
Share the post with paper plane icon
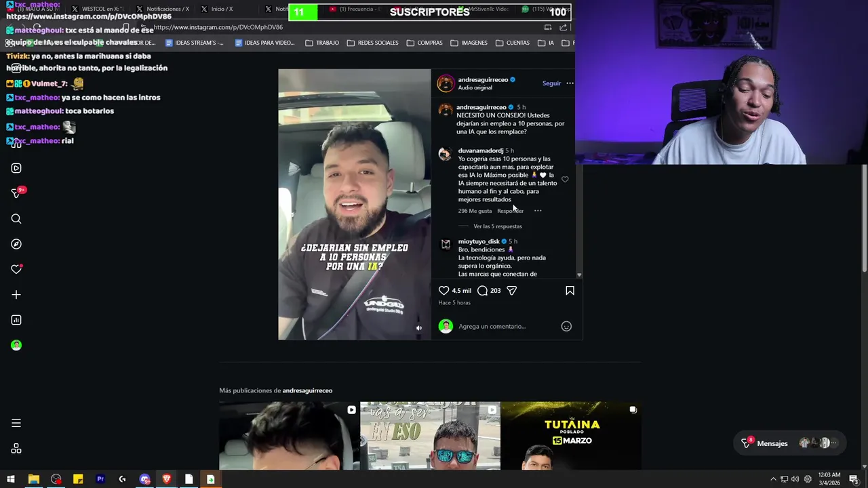coord(512,290)
